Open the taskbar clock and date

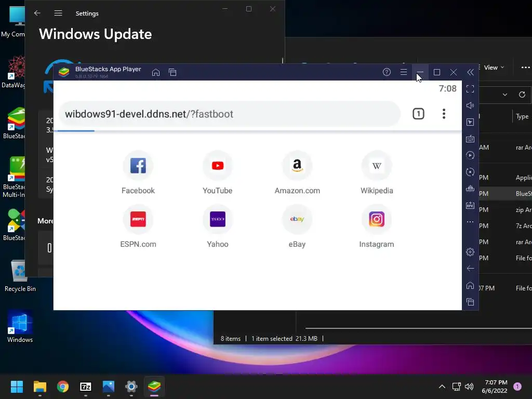click(495, 387)
